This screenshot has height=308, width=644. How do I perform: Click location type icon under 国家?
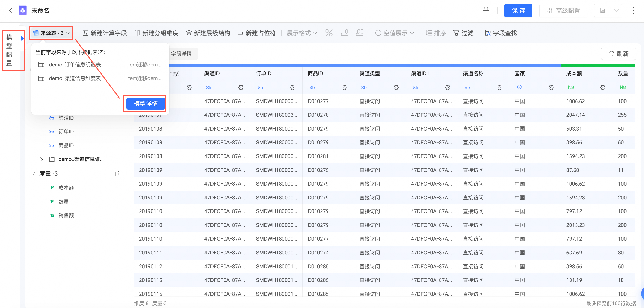tap(519, 88)
